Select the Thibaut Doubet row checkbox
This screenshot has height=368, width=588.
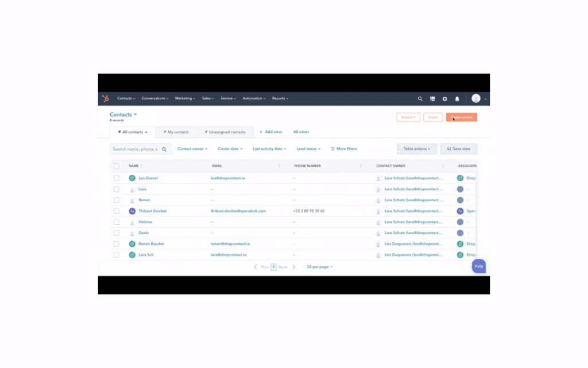point(117,211)
